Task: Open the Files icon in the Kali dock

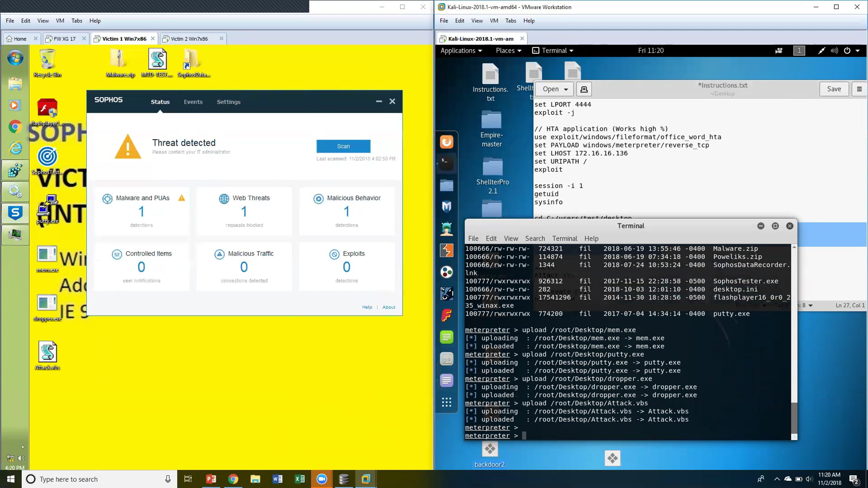Action: tap(447, 185)
